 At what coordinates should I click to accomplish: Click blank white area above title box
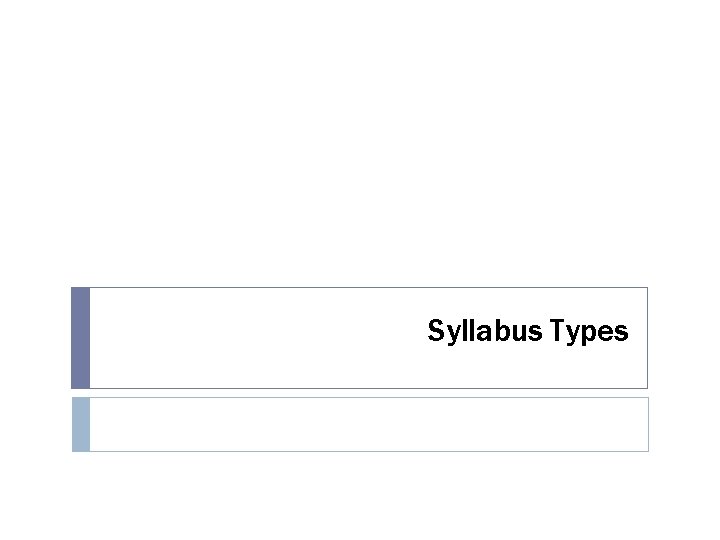(x=360, y=150)
